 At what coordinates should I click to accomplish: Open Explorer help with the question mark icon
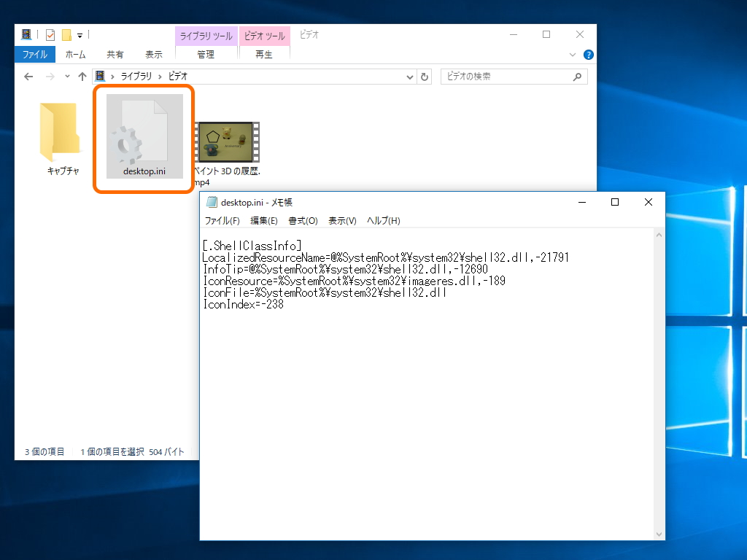tap(589, 55)
